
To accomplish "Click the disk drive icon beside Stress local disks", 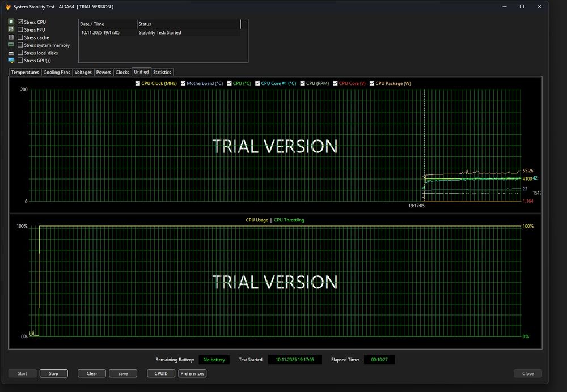I will (x=11, y=53).
